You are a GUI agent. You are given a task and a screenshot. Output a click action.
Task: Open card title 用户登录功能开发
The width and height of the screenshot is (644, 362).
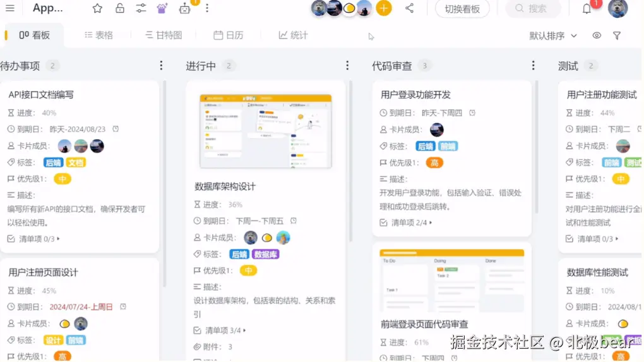pyautogui.click(x=415, y=95)
